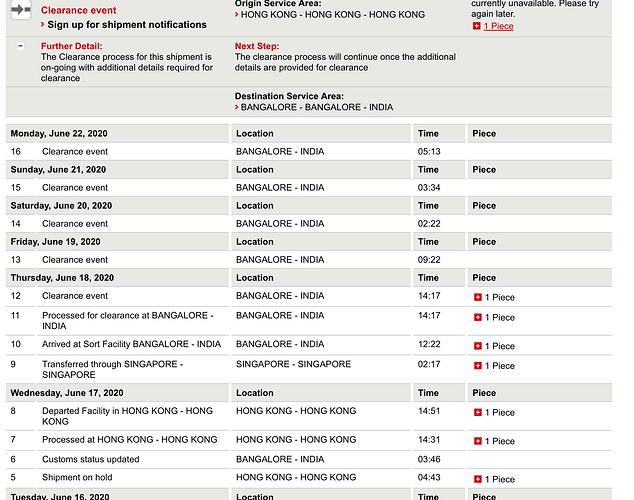Screen dimensions: 634x500
Task: Click 1 Piece text in checkpoint 8 row
Action: point(500,413)
